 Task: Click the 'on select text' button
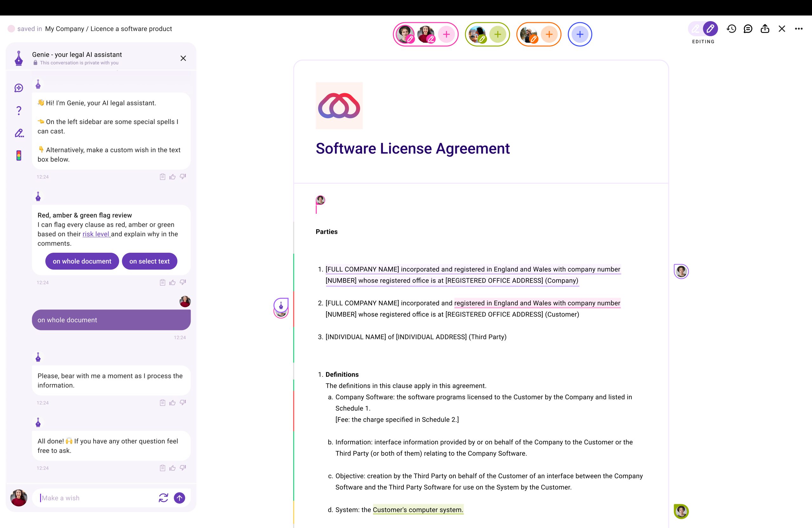[x=149, y=261]
